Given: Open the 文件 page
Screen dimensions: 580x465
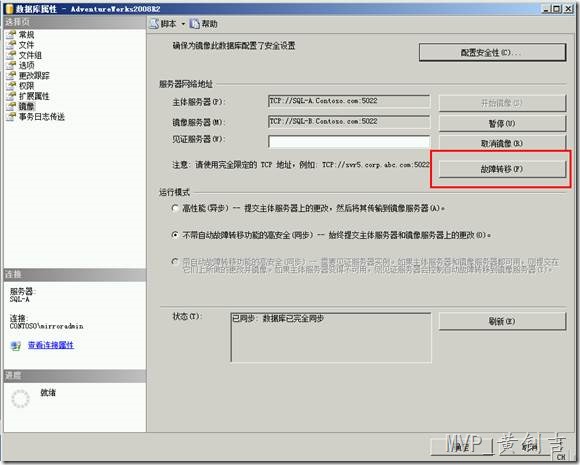Looking at the screenshot, I should click(27, 45).
